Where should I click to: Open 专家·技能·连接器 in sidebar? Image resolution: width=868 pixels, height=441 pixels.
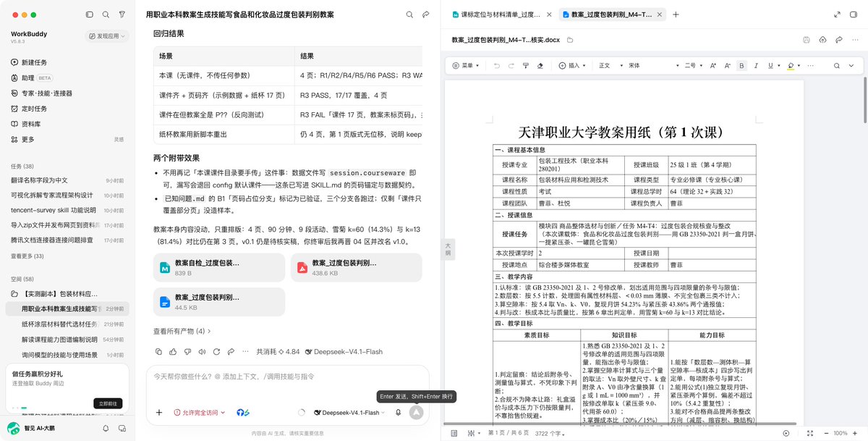click(x=41, y=93)
